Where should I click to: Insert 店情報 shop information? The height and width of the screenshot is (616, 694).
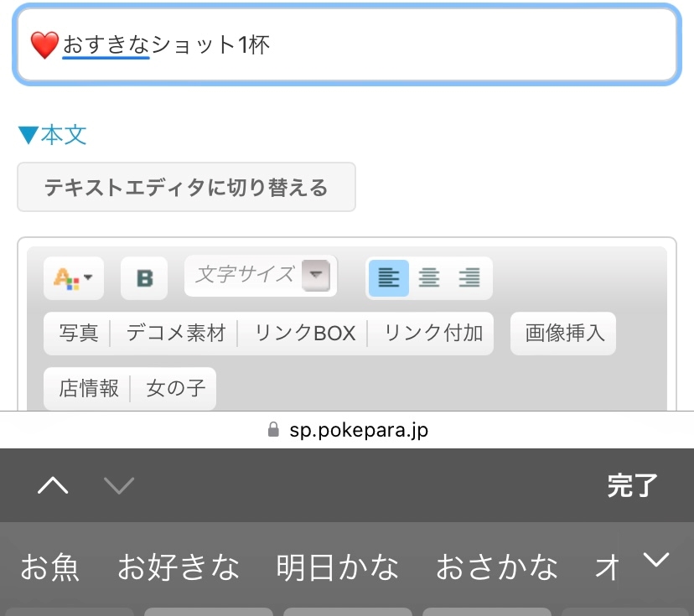[x=89, y=389]
